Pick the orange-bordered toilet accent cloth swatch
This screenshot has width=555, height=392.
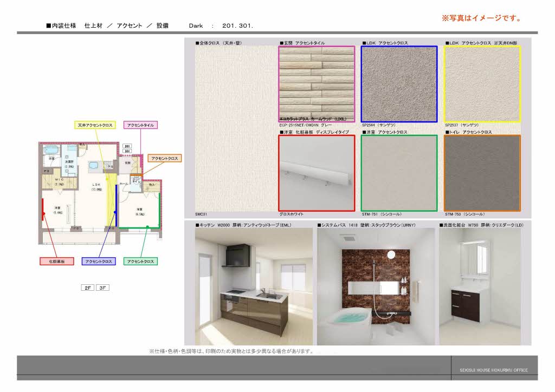coord(482,173)
